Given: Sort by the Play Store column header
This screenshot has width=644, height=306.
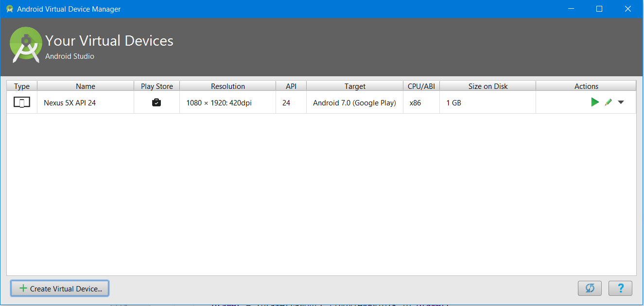Looking at the screenshot, I should pos(157,86).
